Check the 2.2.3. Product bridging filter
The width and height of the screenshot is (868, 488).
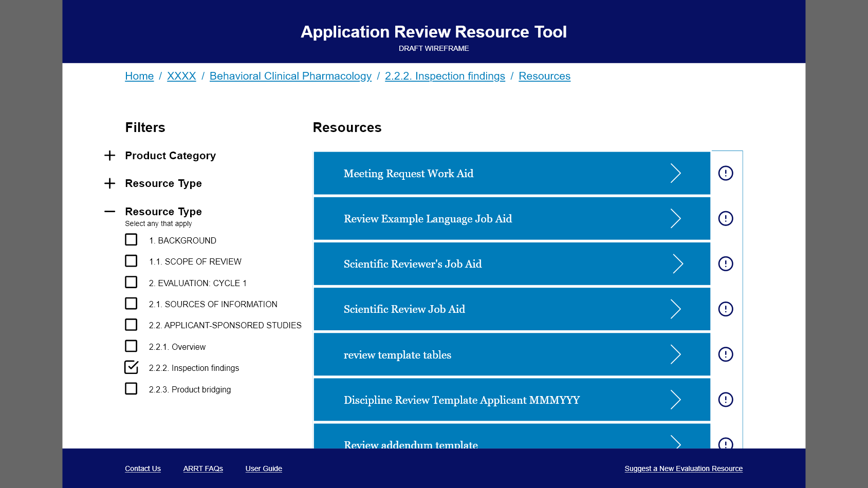pos(131,388)
